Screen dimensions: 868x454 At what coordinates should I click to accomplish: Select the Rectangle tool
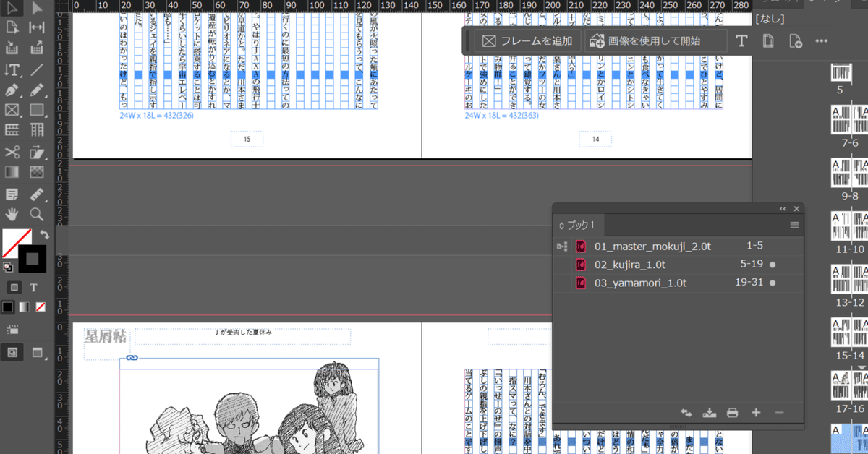pos(37,111)
